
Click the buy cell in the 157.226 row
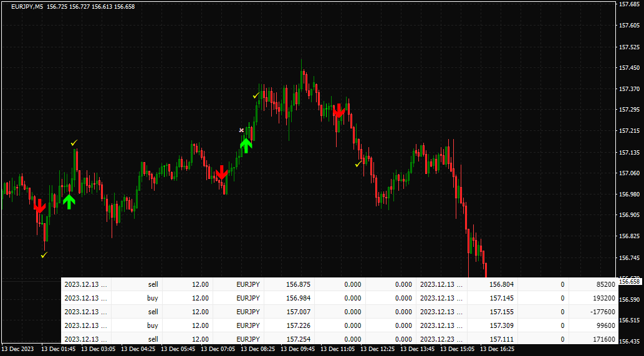point(137,325)
